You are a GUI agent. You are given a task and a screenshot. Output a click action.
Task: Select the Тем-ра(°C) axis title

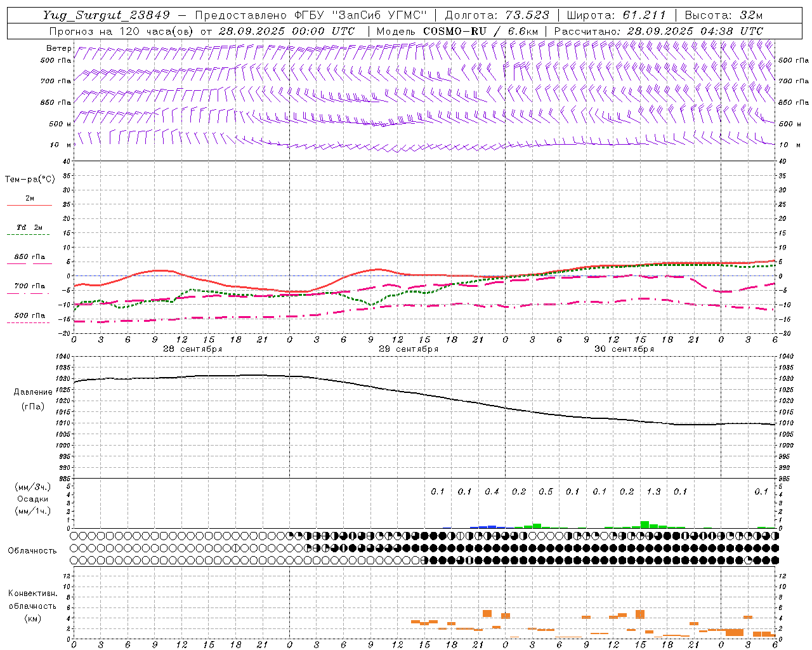point(30,180)
